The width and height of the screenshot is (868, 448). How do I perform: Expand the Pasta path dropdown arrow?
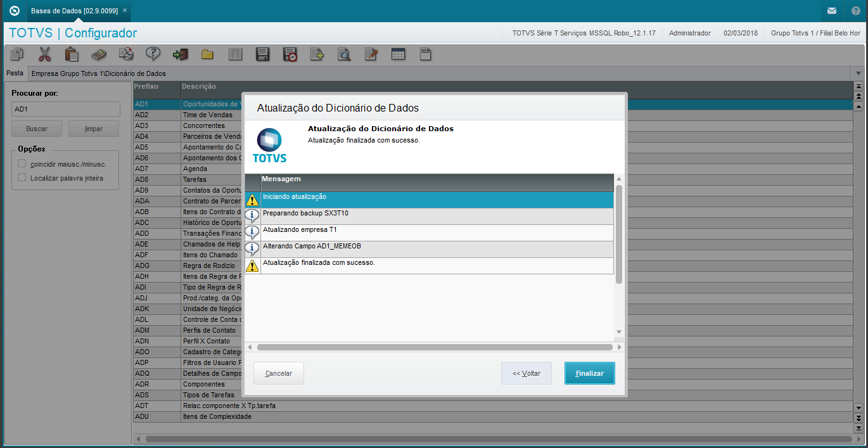(x=858, y=74)
